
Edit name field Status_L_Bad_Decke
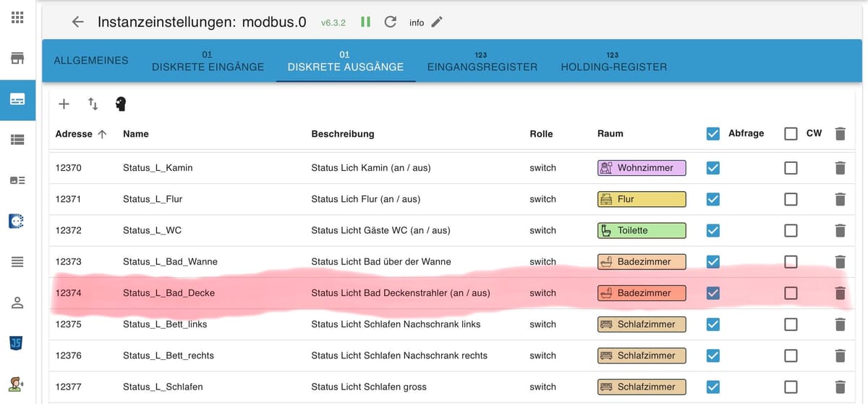169,293
